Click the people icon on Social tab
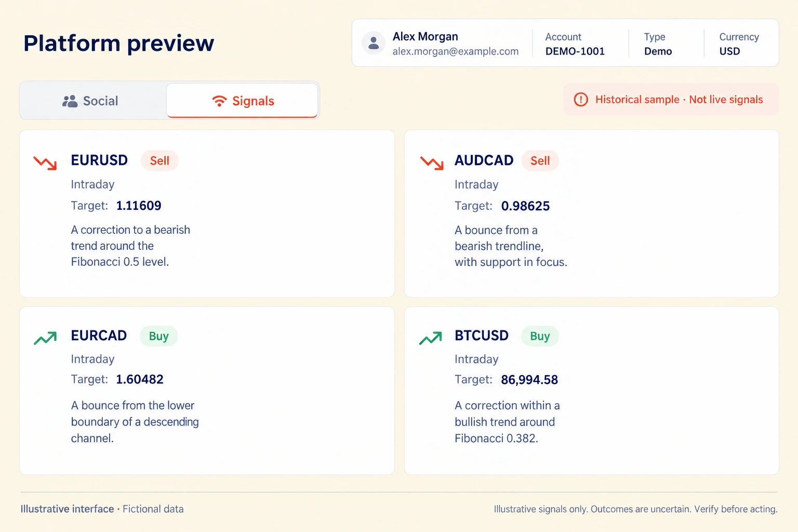 click(x=70, y=101)
